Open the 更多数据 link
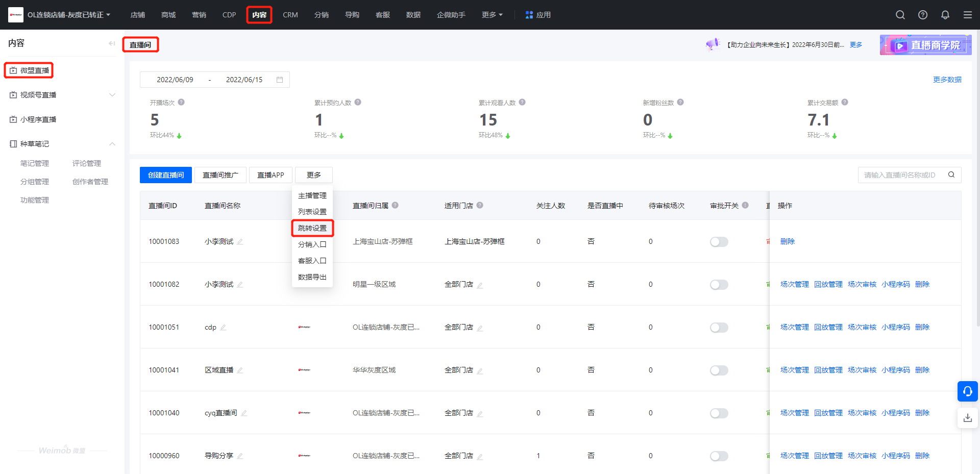 (x=947, y=80)
